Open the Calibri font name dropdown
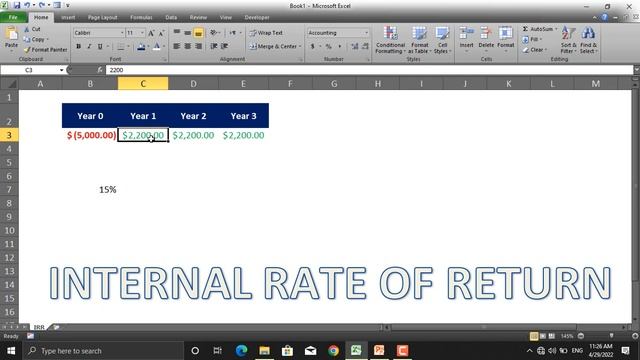Viewport: 640px width, 360px height. pos(122,33)
